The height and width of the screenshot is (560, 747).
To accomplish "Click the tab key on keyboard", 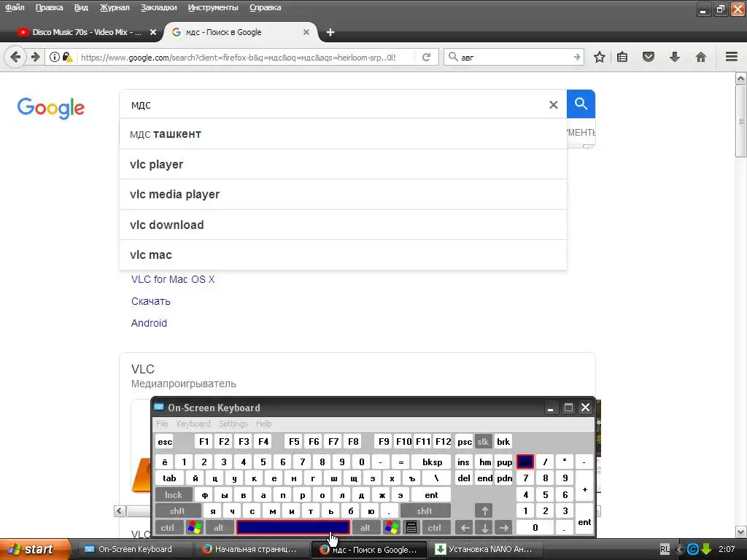I will coord(169,478).
